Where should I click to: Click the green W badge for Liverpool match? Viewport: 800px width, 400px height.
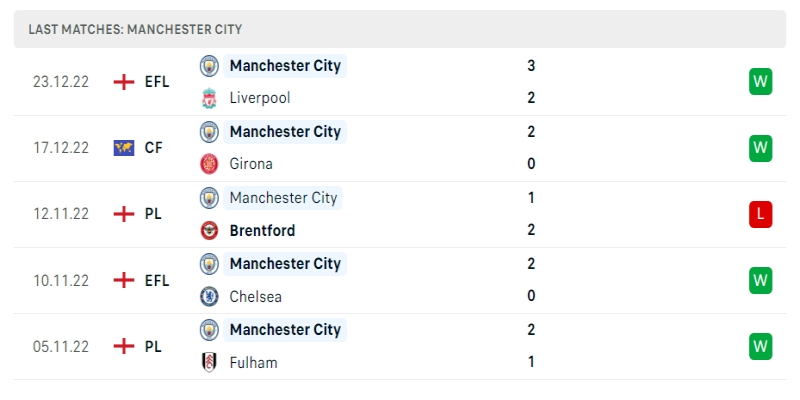[761, 82]
